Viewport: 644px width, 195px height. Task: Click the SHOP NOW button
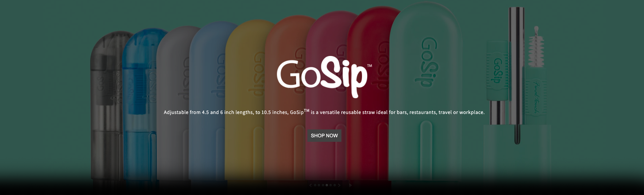point(324,136)
